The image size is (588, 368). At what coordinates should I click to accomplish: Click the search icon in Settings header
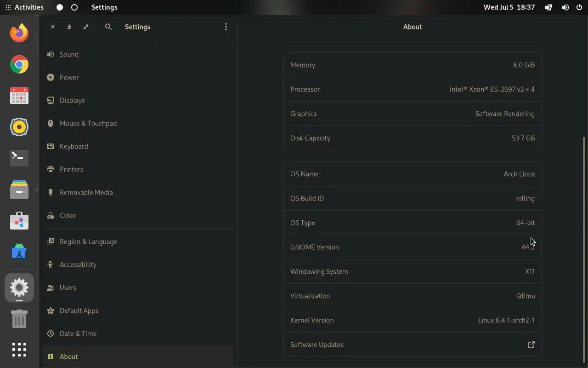point(108,27)
